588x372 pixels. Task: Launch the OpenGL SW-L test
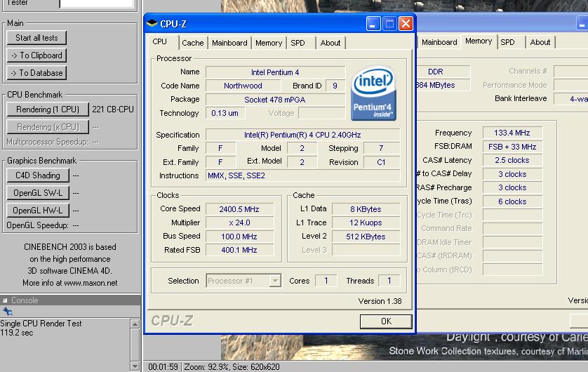[38, 193]
